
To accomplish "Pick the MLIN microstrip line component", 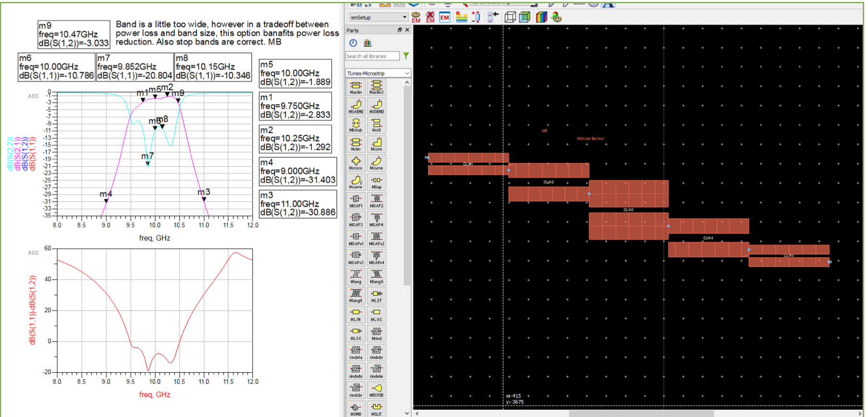I will (x=355, y=314).
